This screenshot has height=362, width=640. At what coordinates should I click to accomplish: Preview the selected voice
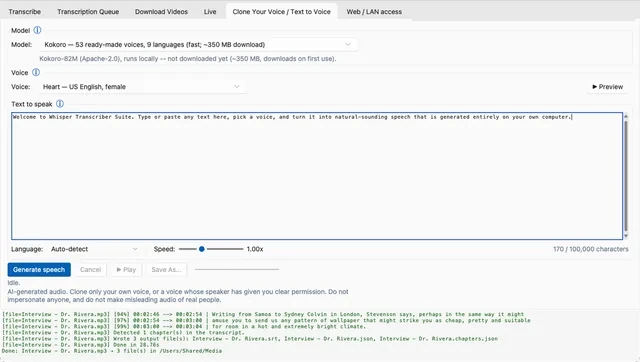[607, 87]
